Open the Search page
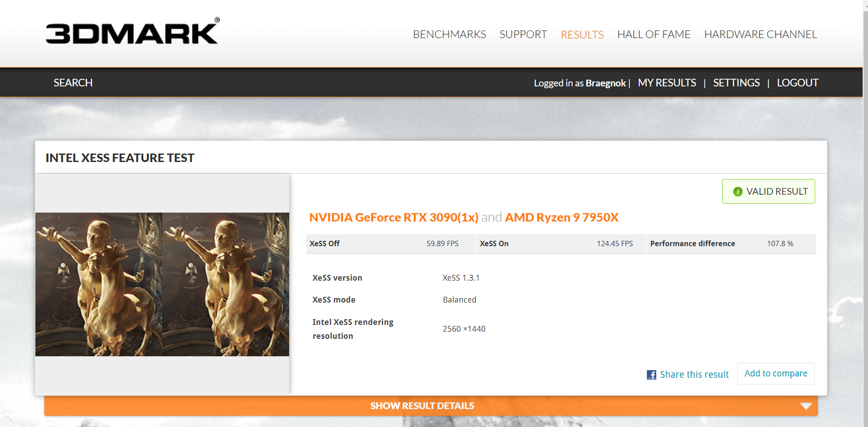The width and height of the screenshot is (868, 427). coord(73,83)
